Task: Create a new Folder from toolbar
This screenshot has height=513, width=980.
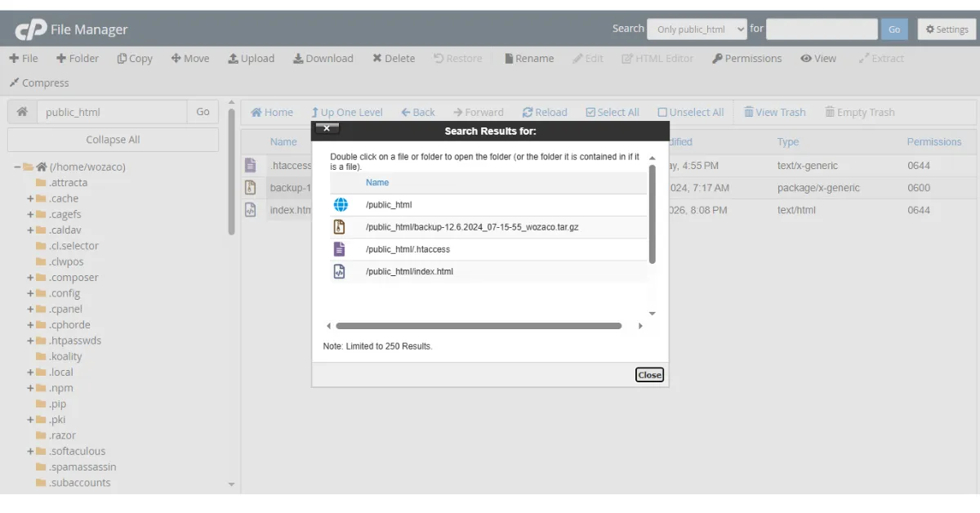Action: (x=78, y=58)
